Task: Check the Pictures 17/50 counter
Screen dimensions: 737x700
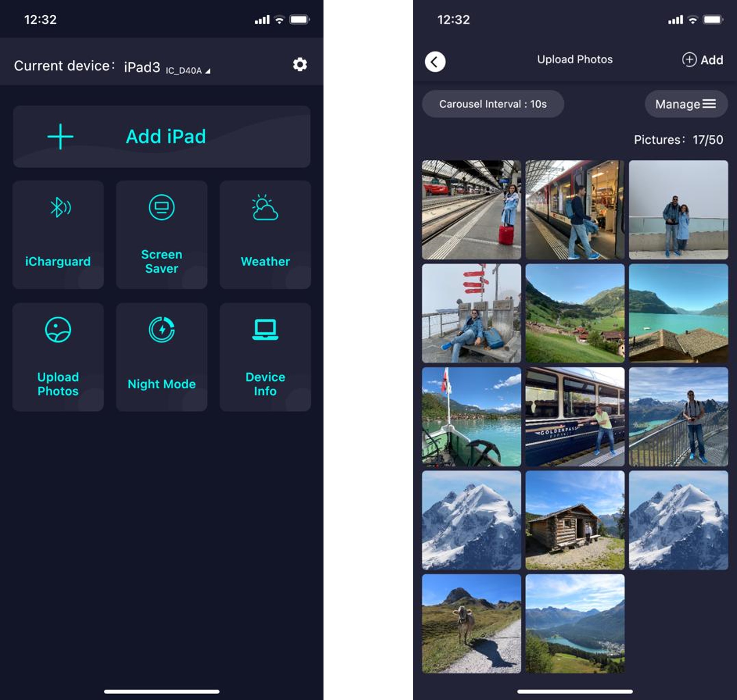Action: point(678,139)
